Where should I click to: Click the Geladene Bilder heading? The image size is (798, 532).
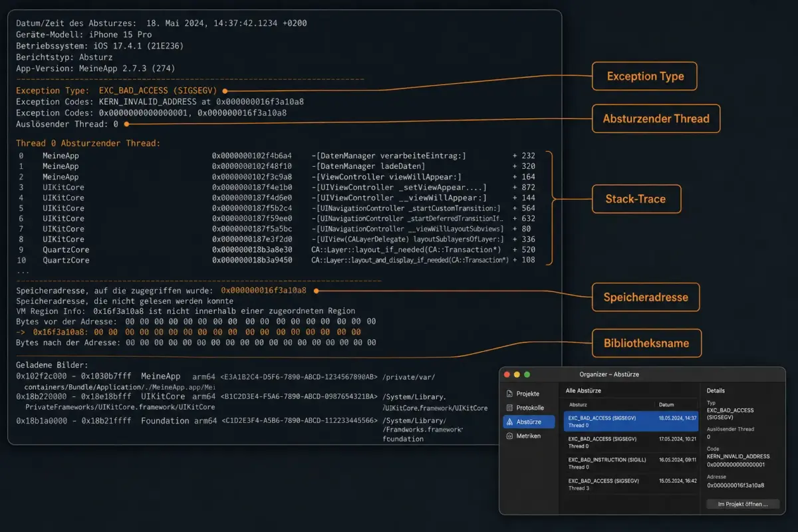coord(52,365)
